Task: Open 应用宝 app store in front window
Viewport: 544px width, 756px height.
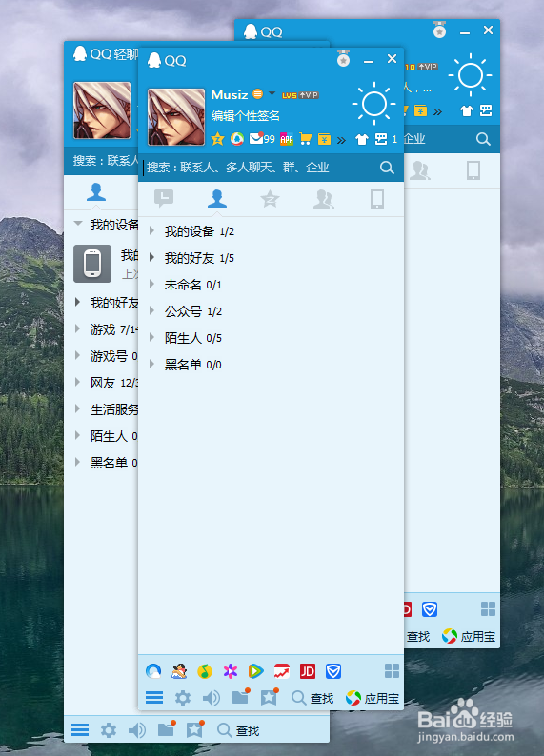Action: 373,698
